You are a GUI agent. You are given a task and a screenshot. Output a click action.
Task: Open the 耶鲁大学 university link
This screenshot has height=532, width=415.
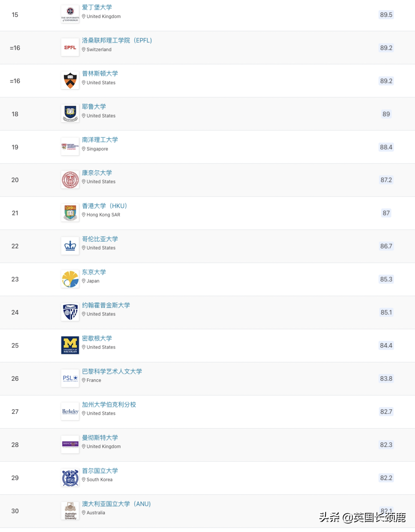click(x=94, y=107)
